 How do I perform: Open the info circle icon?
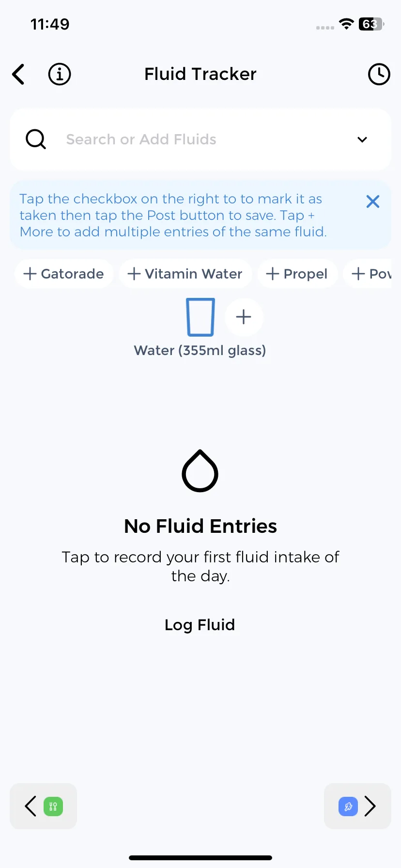coord(60,75)
